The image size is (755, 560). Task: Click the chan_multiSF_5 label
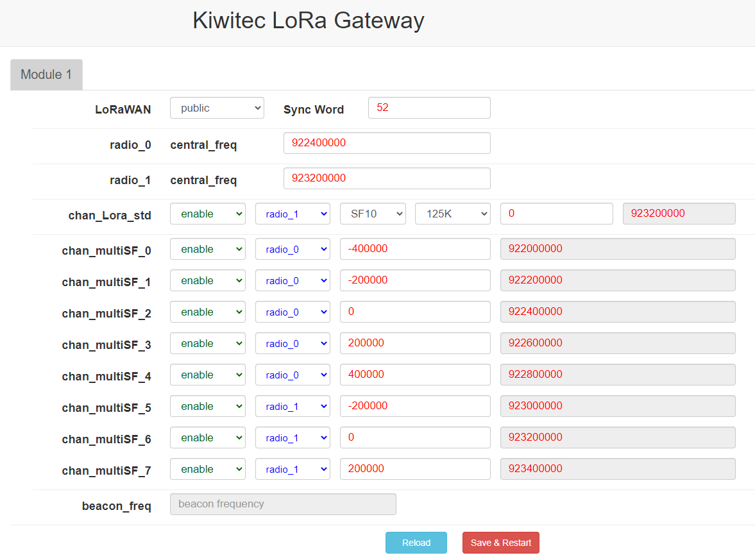pos(106,408)
